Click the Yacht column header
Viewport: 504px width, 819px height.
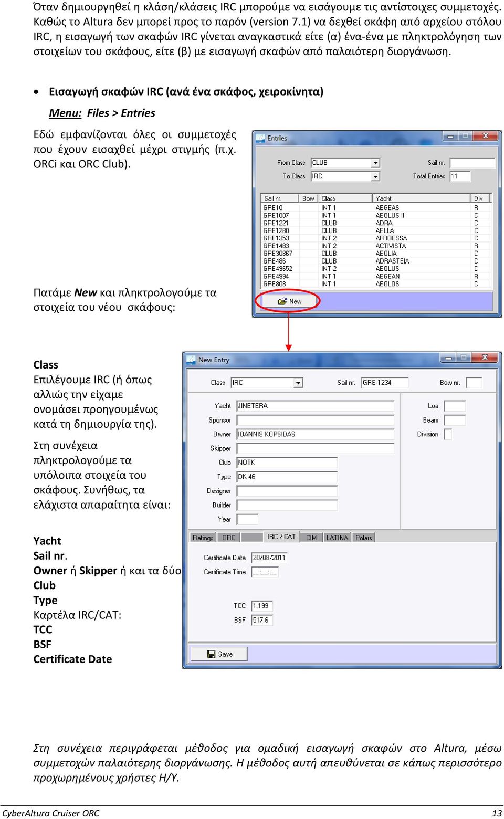[421, 198]
